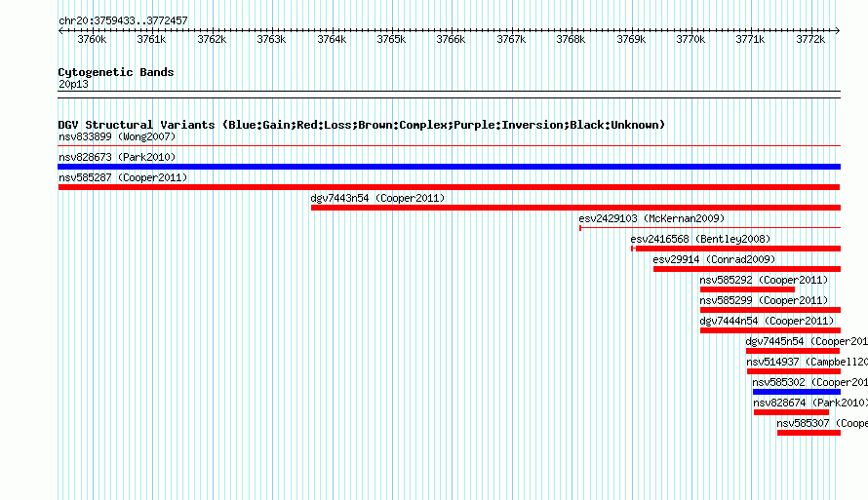Open the nsv585287 (Cooper2011) variant label

pyautogui.click(x=123, y=177)
